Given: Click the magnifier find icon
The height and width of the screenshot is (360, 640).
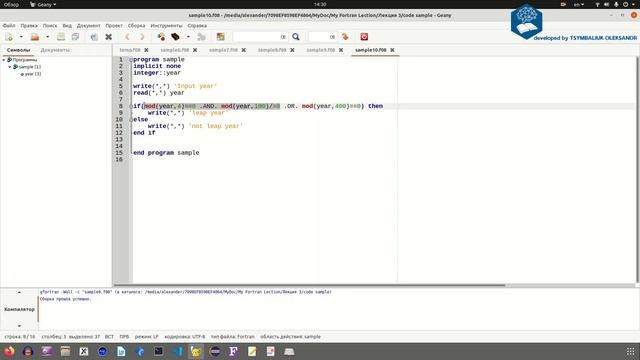Looking at the screenshot, I should [296, 37].
